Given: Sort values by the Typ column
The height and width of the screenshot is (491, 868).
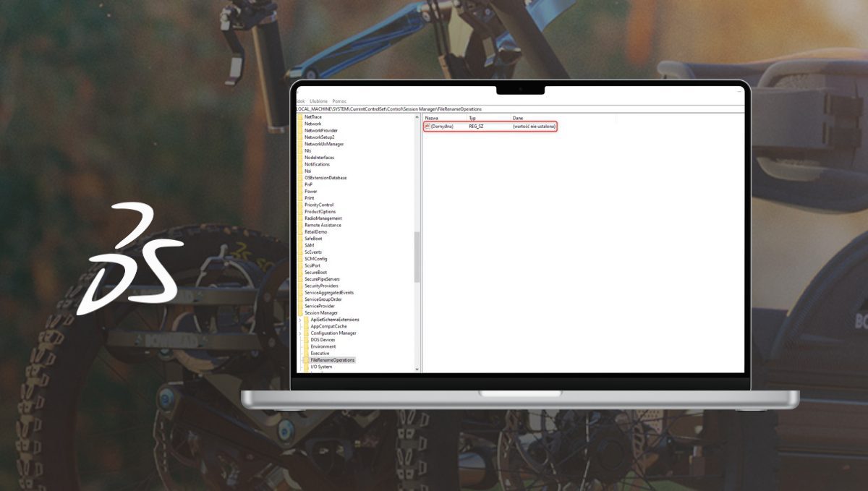Looking at the screenshot, I should tap(472, 117).
